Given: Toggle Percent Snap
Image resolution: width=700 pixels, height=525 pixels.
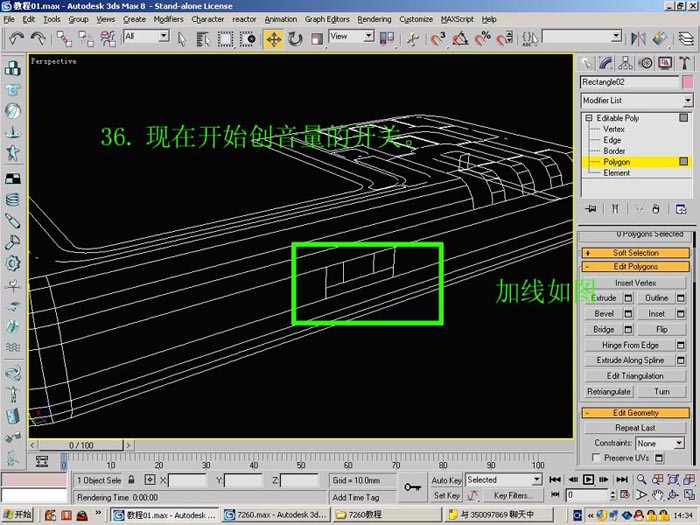Looking at the screenshot, I should [x=482, y=39].
